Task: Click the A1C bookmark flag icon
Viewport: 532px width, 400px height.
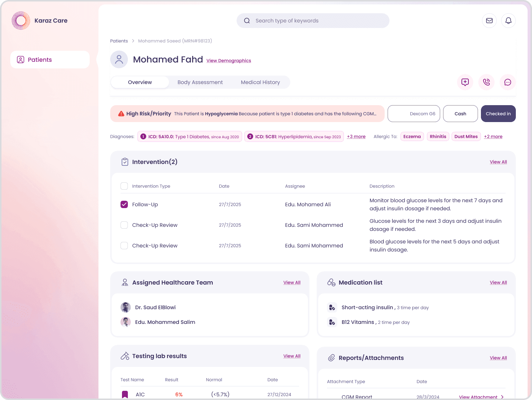Action: pos(125,394)
